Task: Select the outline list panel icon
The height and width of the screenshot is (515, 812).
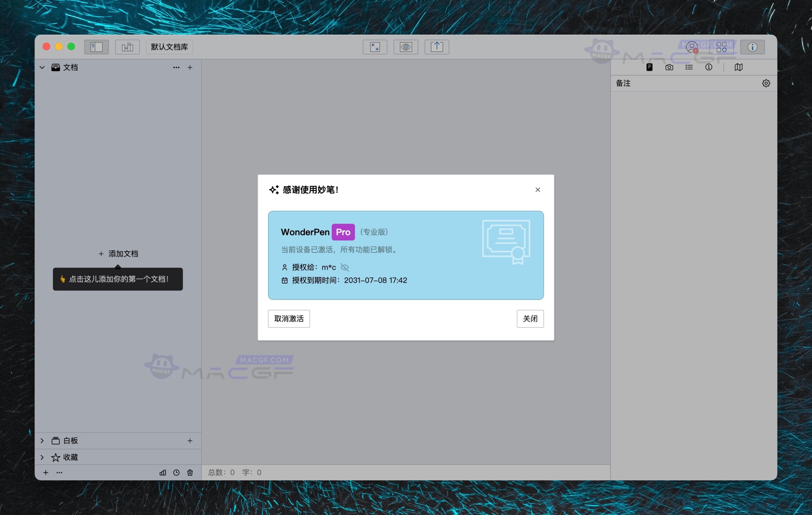Action: point(689,67)
